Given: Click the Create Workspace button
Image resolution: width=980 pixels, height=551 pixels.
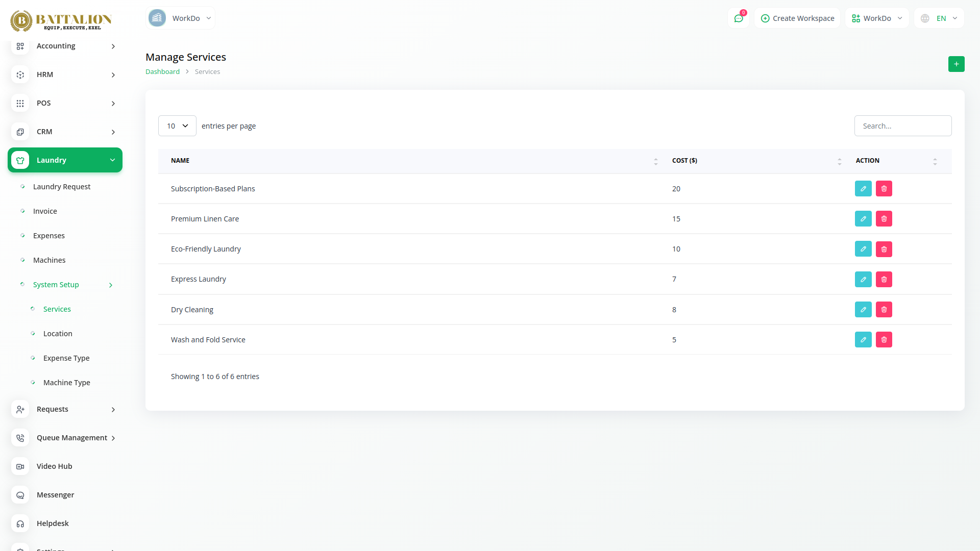Looking at the screenshot, I should pos(797,18).
